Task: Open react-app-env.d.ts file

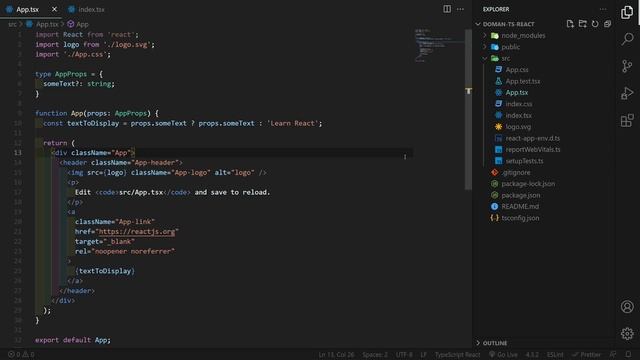Action: [532, 138]
